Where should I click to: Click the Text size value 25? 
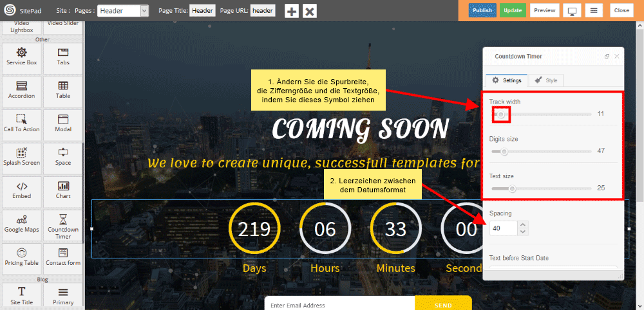(601, 188)
